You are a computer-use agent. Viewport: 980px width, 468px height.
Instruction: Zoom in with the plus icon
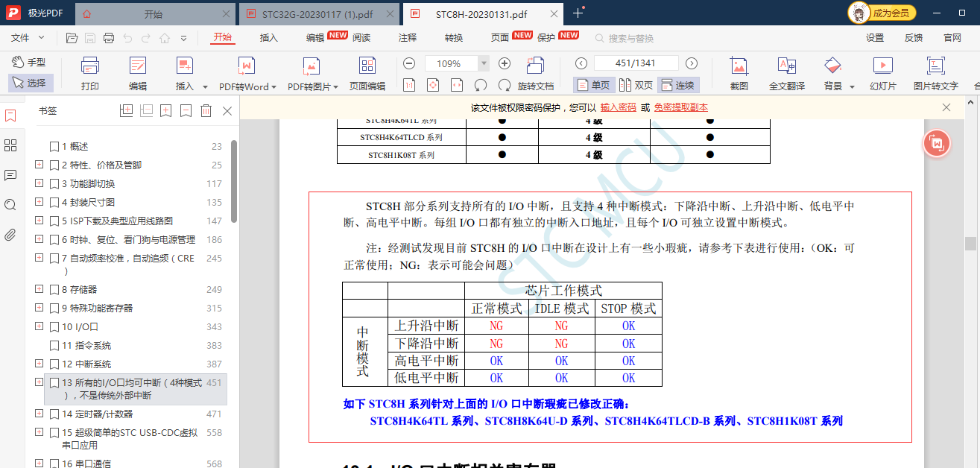(x=505, y=63)
